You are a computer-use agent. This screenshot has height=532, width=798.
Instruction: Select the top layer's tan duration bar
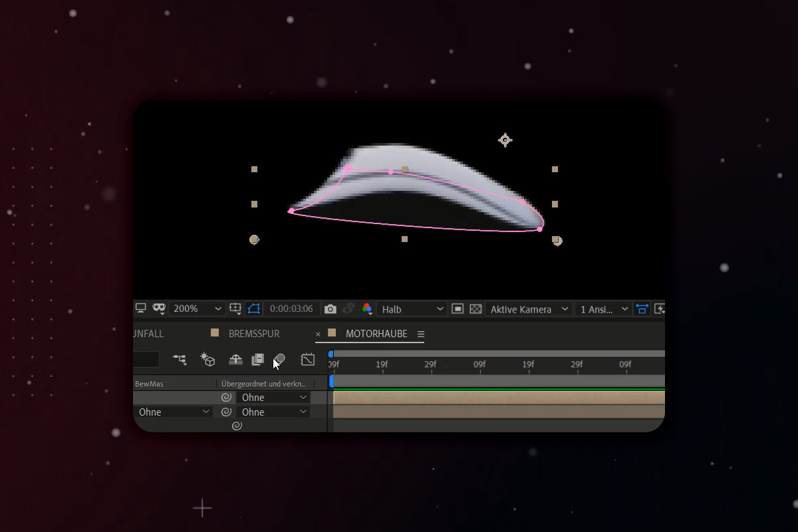point(499,397)
